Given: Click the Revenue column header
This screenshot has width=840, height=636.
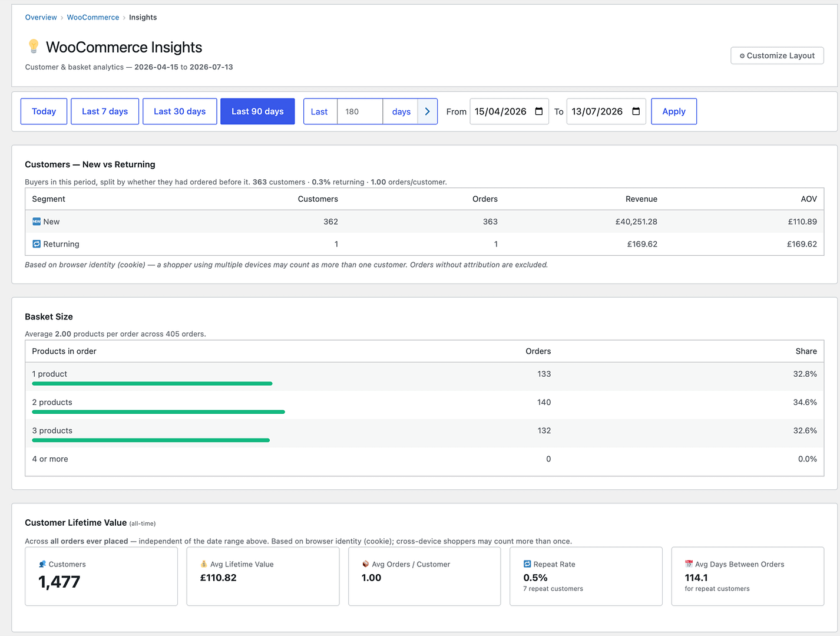Looking at the screenshot, I should 641,199.
